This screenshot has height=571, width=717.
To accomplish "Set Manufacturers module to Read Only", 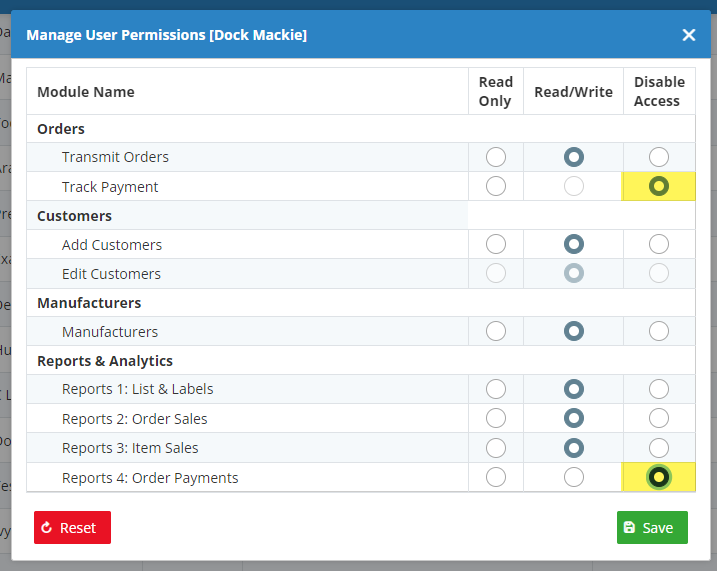I will coord(496,331).
